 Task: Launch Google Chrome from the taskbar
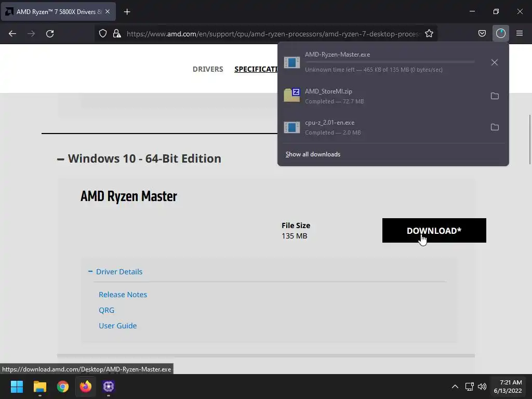click(62, 387)
